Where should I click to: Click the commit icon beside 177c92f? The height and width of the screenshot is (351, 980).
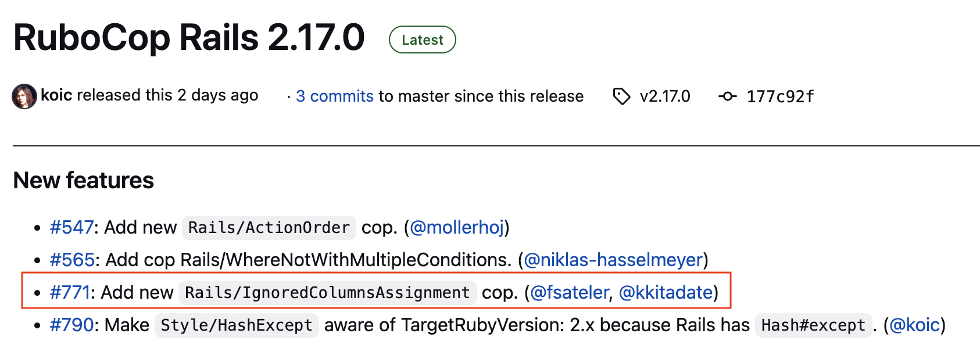(x=727, y=96)
